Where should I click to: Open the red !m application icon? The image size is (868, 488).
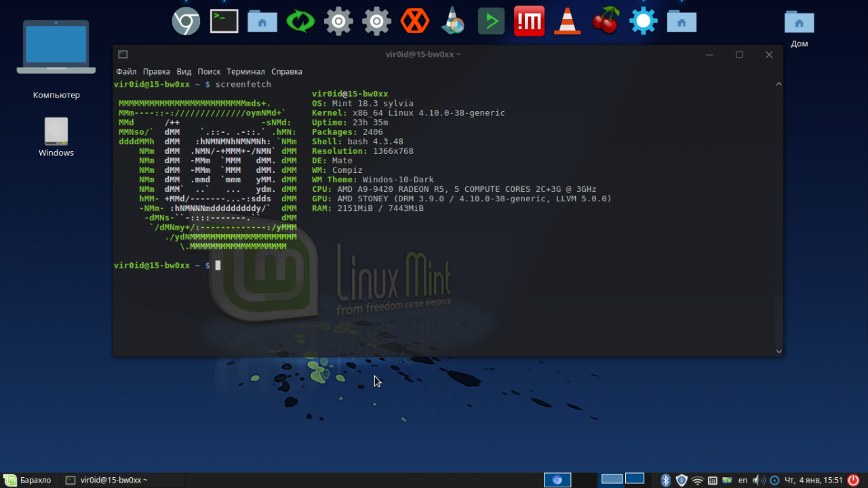(529, 22)
